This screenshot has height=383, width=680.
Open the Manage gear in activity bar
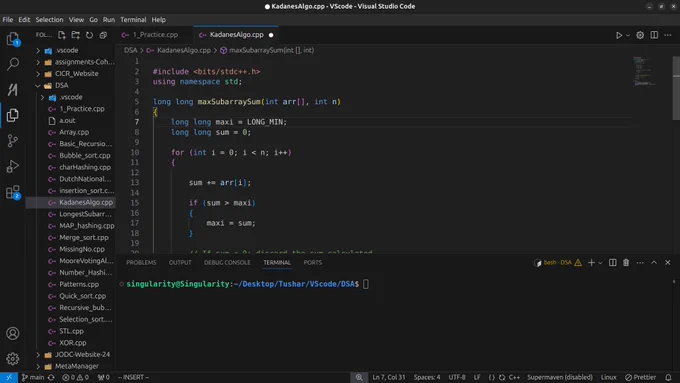pos(13,359)
